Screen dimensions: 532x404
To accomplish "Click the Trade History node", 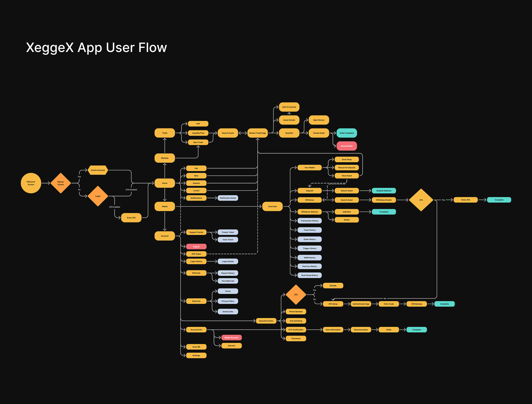I will click(x=310, y=230).
